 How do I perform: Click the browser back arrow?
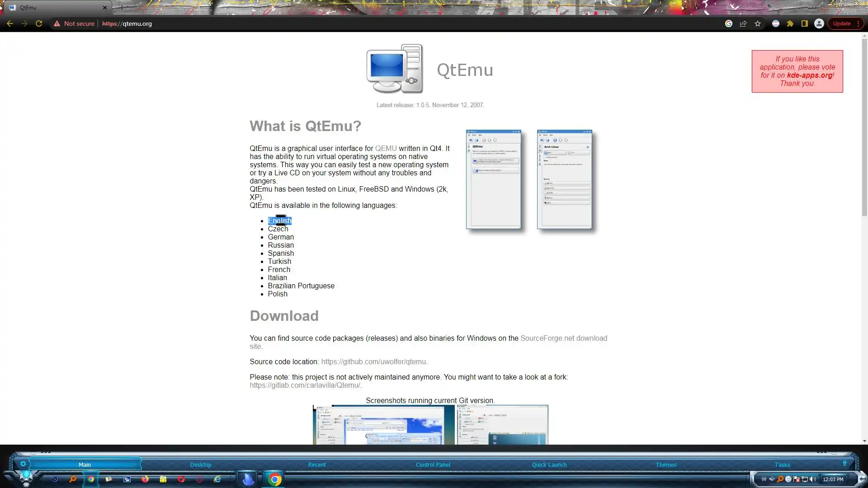(x=10, y=23)
